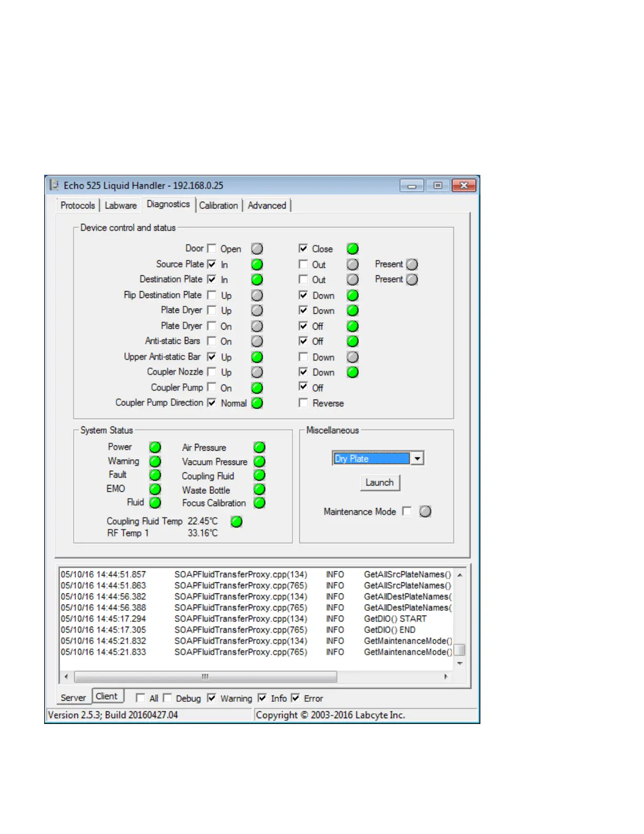Open the Dry Plate dropdown arrow
The image size is (644, 834).
(417, 459)
